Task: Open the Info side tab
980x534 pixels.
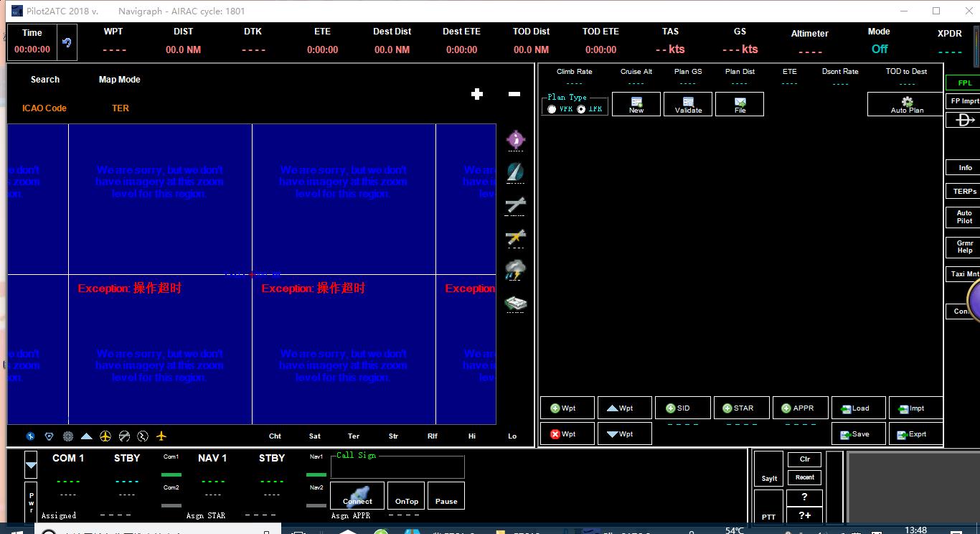Action: [964, 167]
